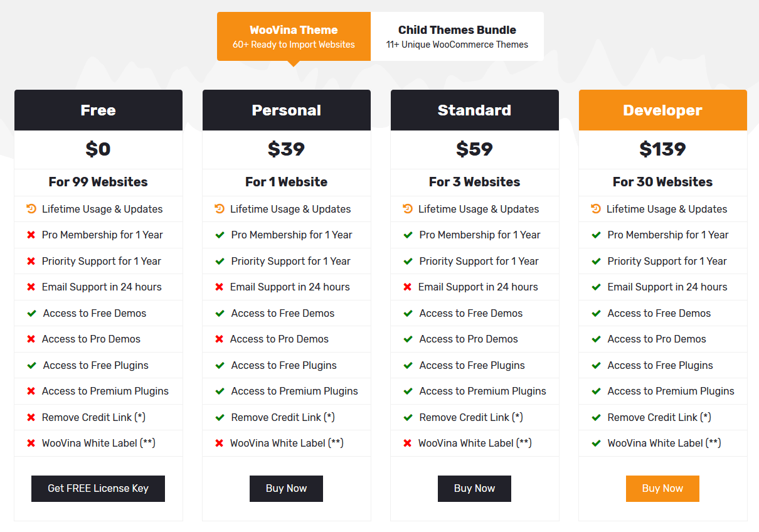Select the $0 price in Free plan
Viewport: 759px width, 532px height.
tap(98, 149)
